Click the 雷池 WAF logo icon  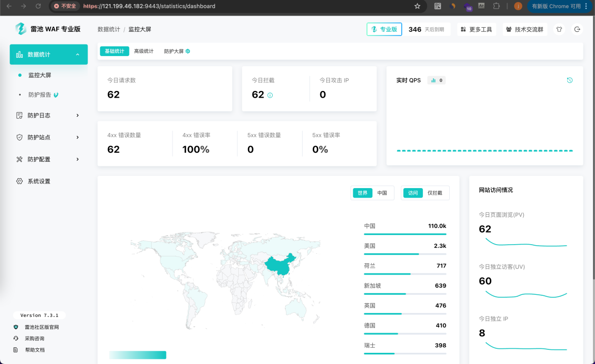click(20, 29)
